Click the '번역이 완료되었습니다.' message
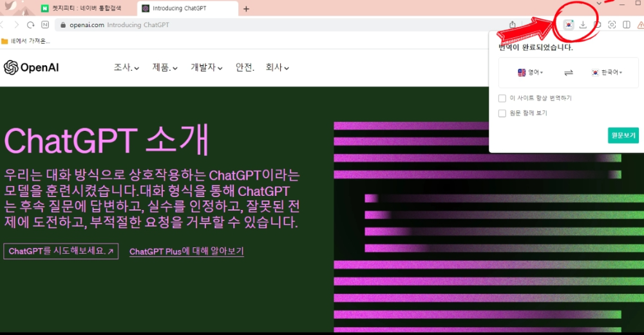 [x=536, y=47]
